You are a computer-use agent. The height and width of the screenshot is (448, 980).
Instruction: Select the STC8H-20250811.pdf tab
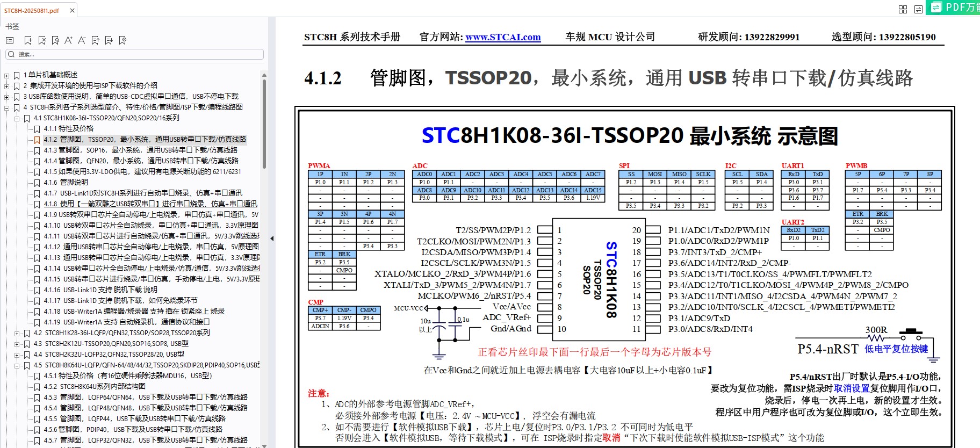32,10
